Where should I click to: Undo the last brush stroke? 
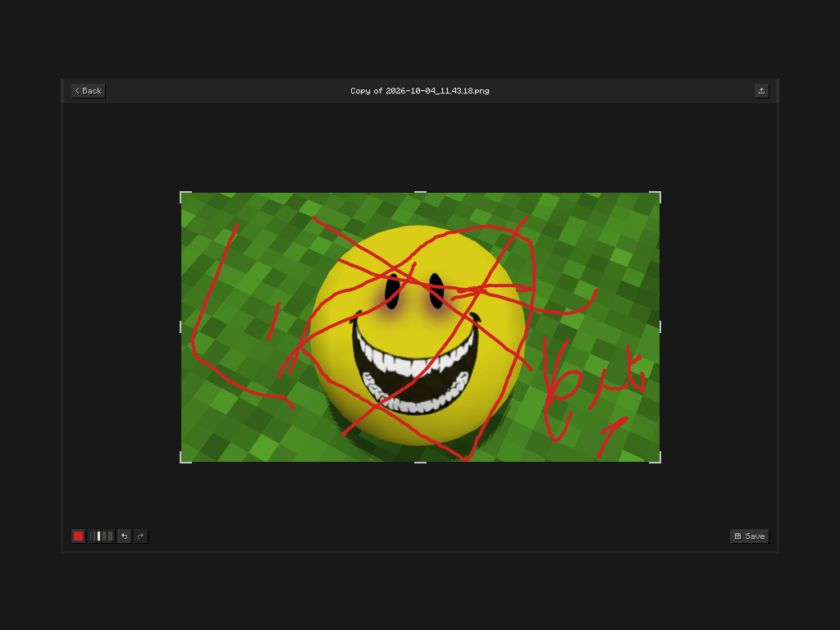(125, 536)
